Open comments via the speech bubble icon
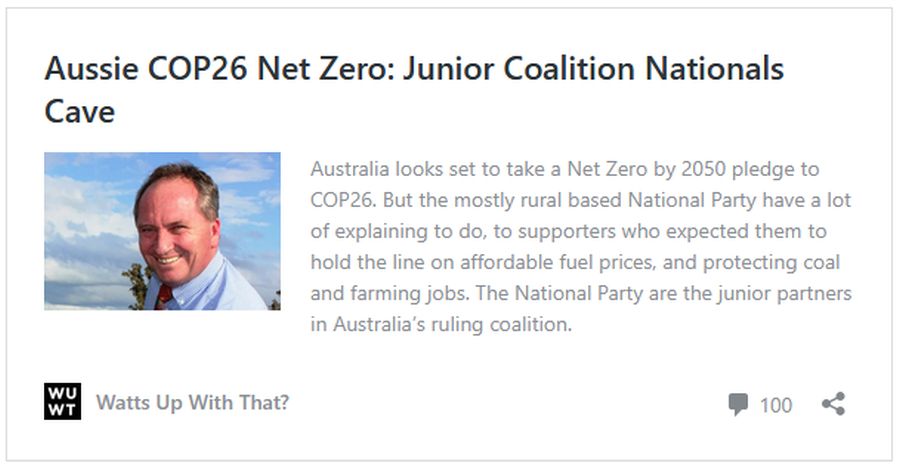 pyautogui.click(x=738, y=405)
